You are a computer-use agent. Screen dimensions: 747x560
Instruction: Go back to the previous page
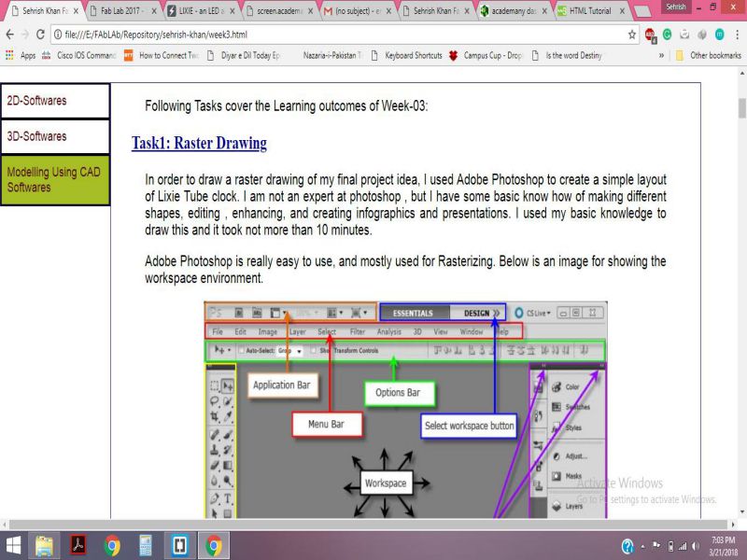(x=9, y=35)
